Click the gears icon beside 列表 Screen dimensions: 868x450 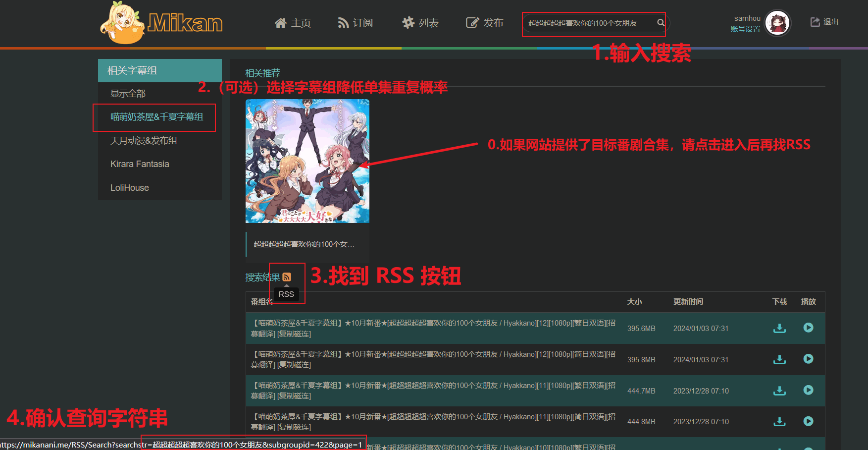408,23
